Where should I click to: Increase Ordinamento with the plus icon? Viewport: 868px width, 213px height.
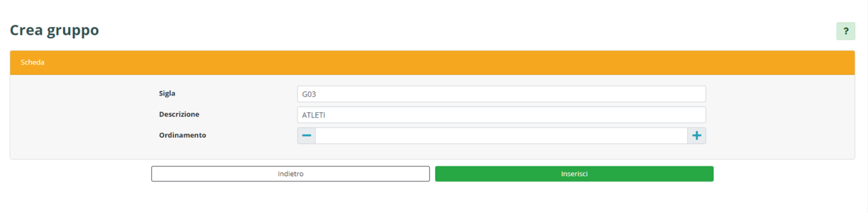(x=696, y=136)
